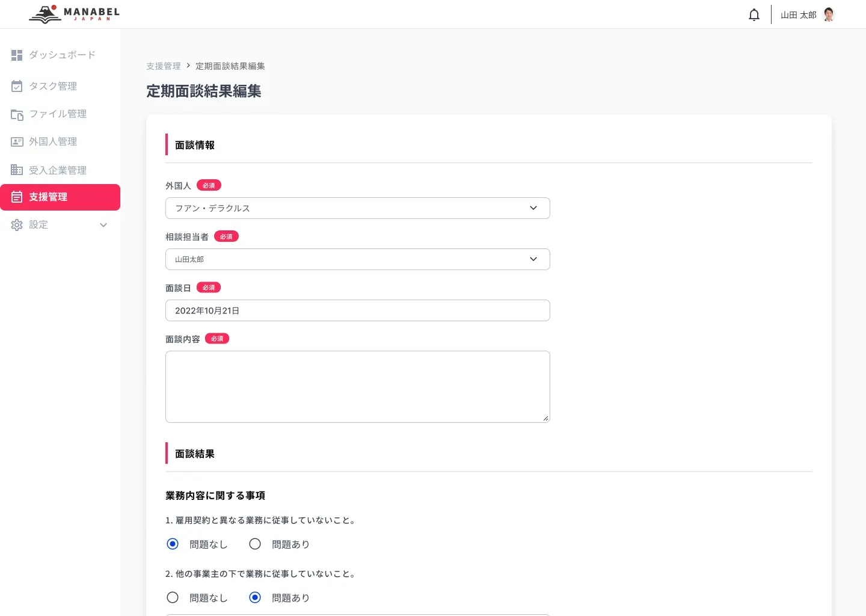This screenshot has height=616, width=866.
Task: Choose 問題なし for 他の事業主の下で業務 question
Action: click(173, 597)
